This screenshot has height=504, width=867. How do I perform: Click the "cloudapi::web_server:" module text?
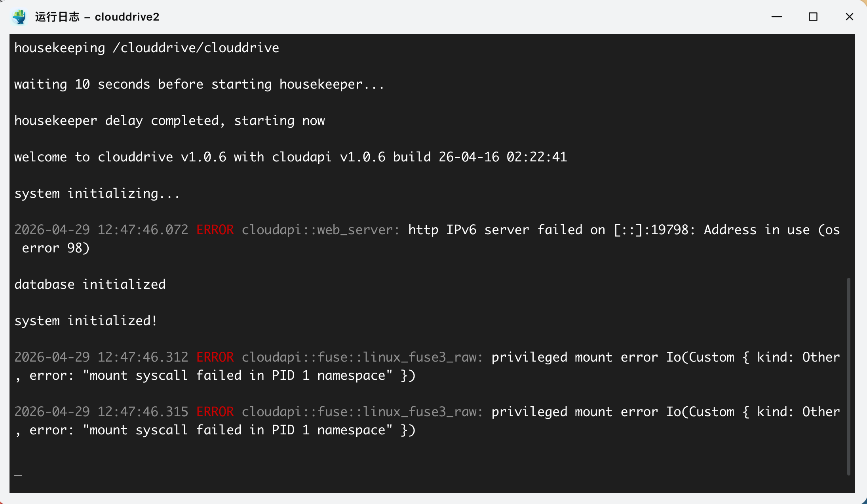click(320, 230)
